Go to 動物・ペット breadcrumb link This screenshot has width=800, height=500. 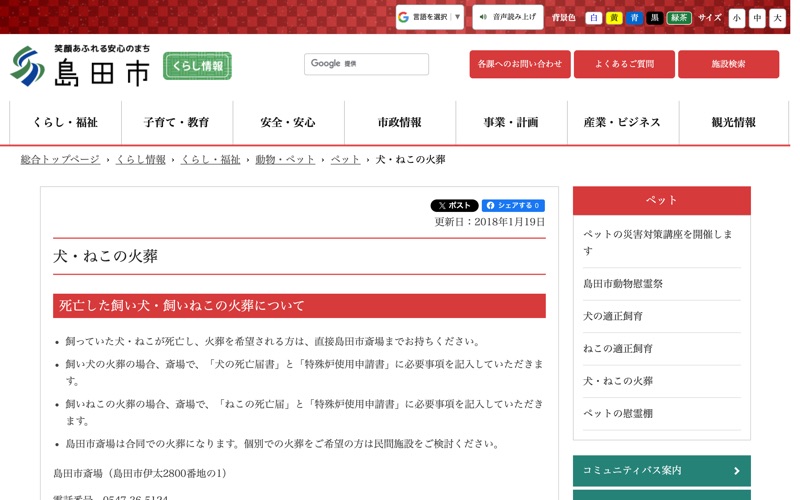tap(285, 160)
